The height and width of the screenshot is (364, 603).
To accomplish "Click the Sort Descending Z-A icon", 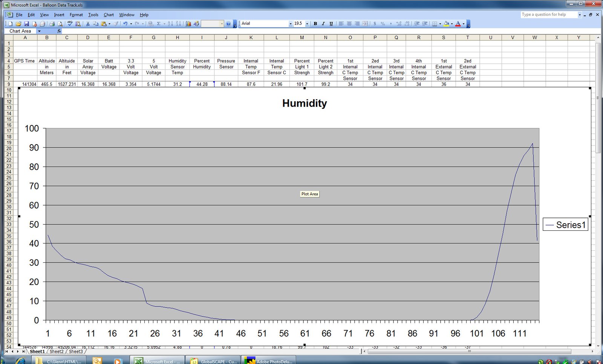I will [x=178, y=24].
